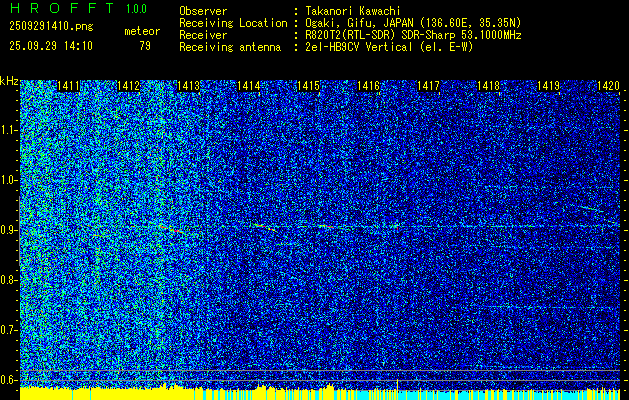The image size is (629, 400).
Task: Click the date stamp 25.09.29 14:10
Action: coord(51,46)
